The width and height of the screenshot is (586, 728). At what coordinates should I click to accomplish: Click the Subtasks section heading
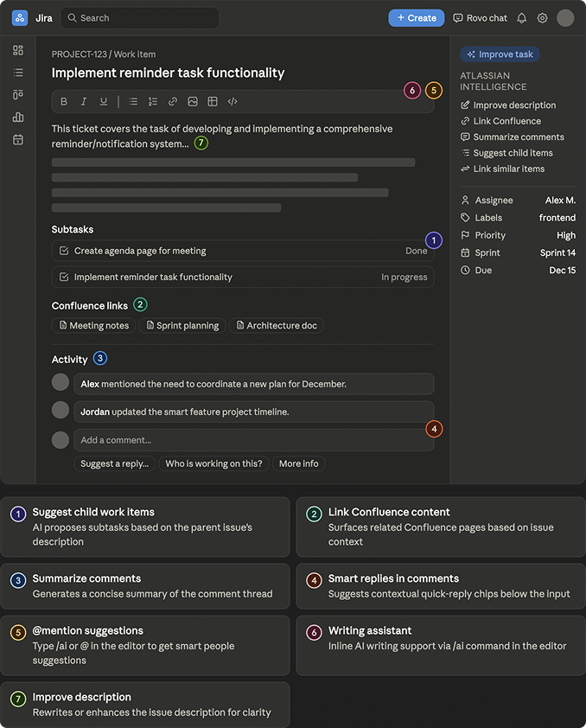73,229
